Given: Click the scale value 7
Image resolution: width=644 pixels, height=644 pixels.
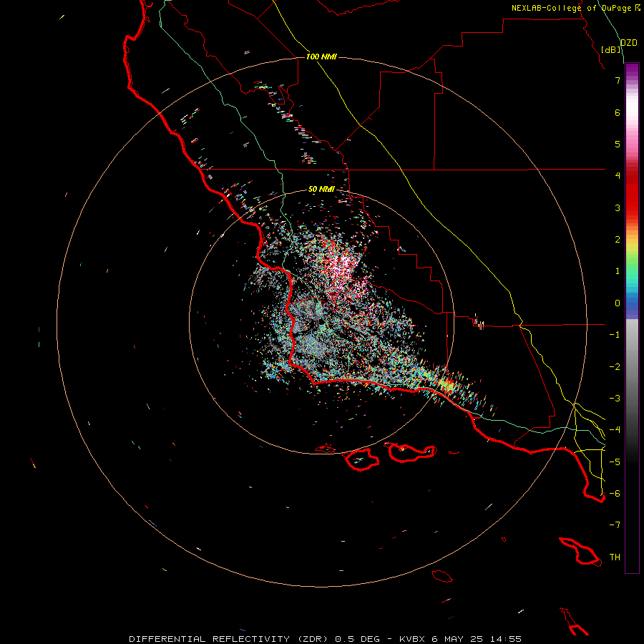Looking at the screenshot, I should coord(618,80).
